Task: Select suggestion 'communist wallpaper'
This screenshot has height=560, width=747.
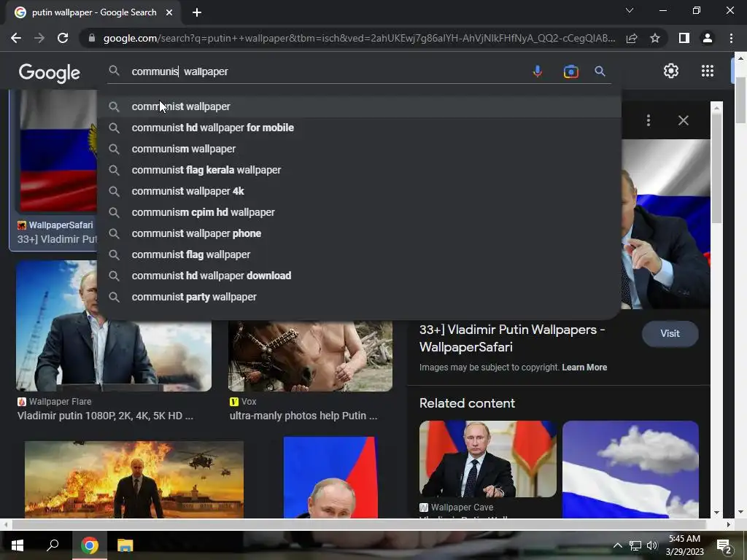Action: [x=359, y=106]
